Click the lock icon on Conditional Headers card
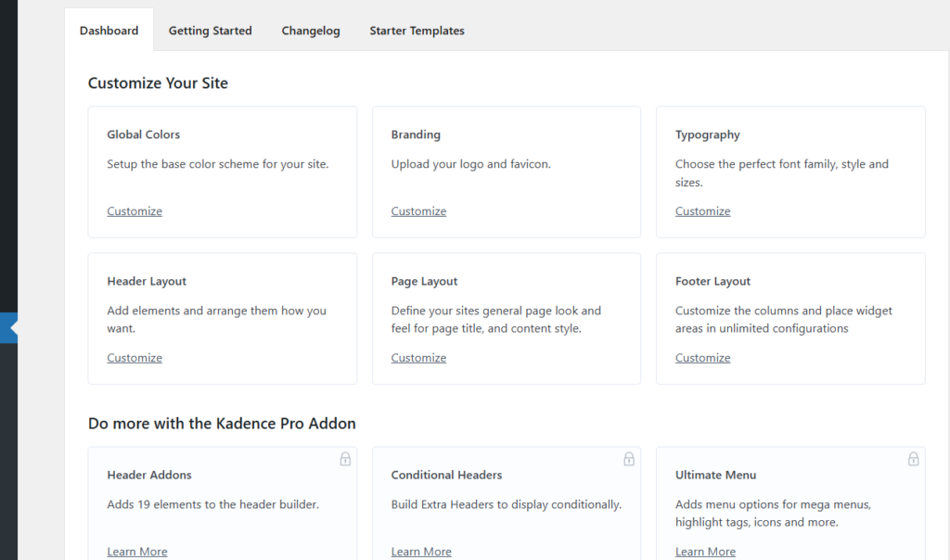 (629, 458)
